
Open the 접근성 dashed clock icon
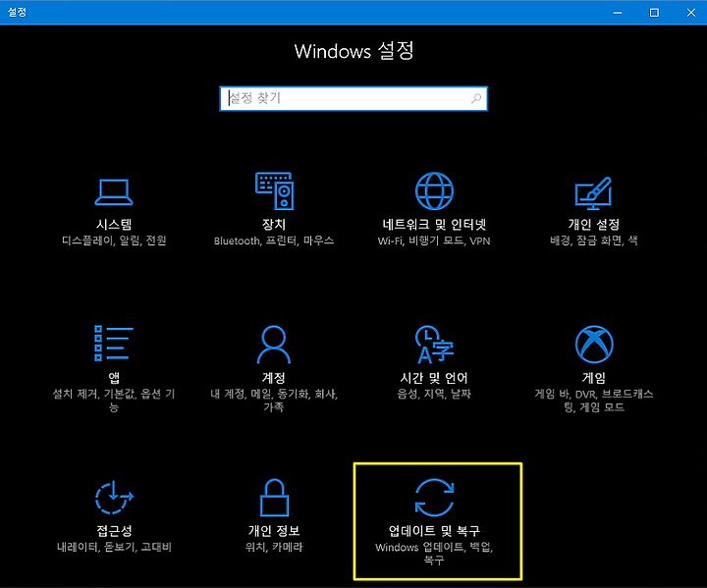point(114,498)
